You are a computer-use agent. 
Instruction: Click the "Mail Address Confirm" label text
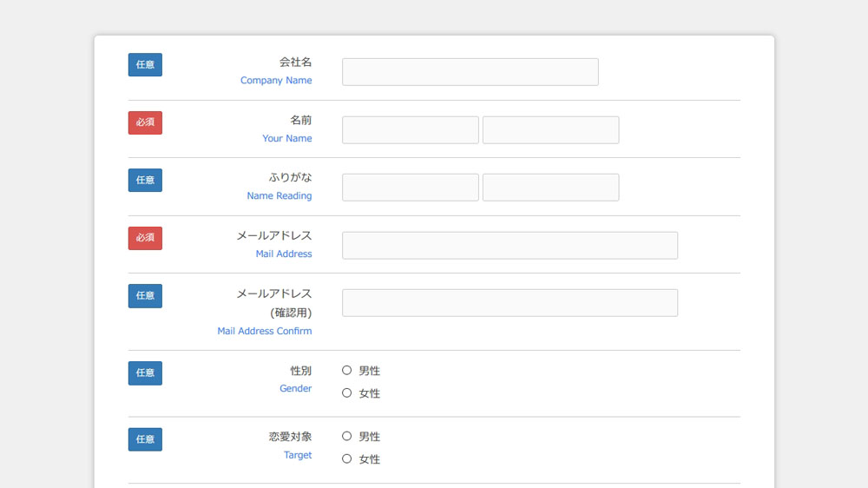[x=265, y=331]
